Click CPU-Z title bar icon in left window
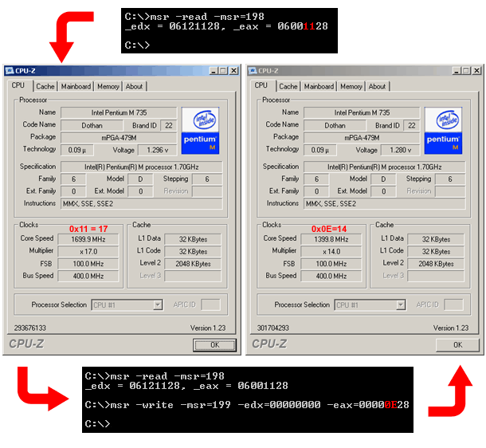 click(10, 71)
